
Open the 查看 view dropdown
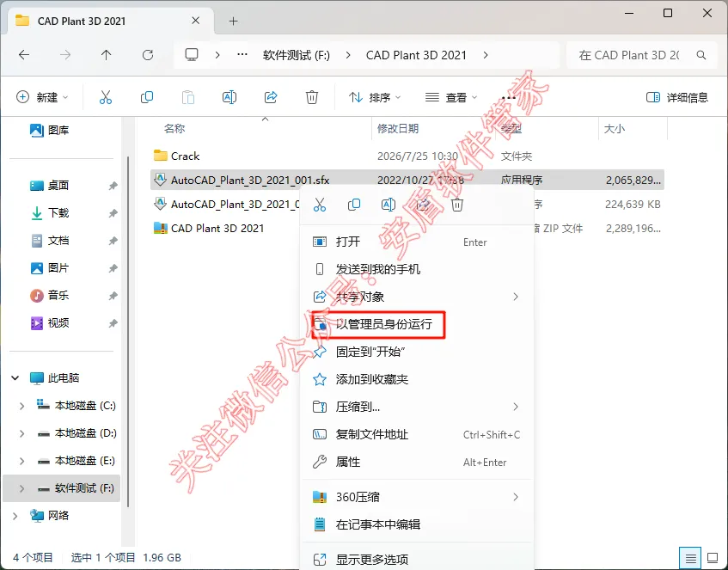pyautogui.click(x=451, y=97)
